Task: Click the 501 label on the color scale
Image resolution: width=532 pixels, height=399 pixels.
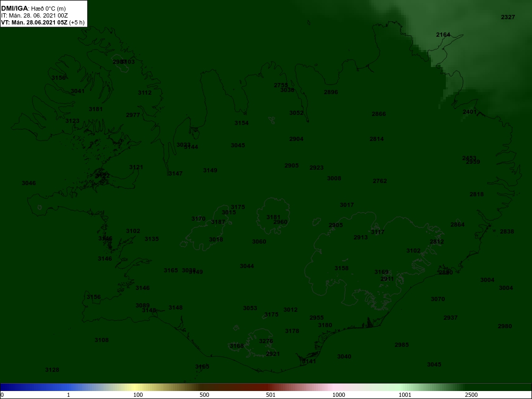Action: pyautogui.click(x=270, y=395)
